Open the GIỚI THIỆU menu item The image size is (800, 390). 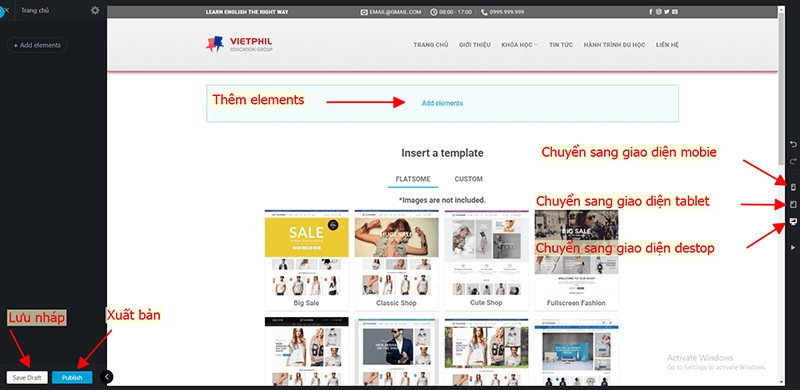pos(474,45)
